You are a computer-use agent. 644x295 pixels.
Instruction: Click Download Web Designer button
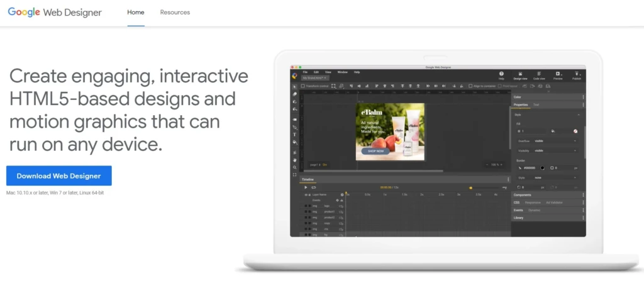point(58,176)
